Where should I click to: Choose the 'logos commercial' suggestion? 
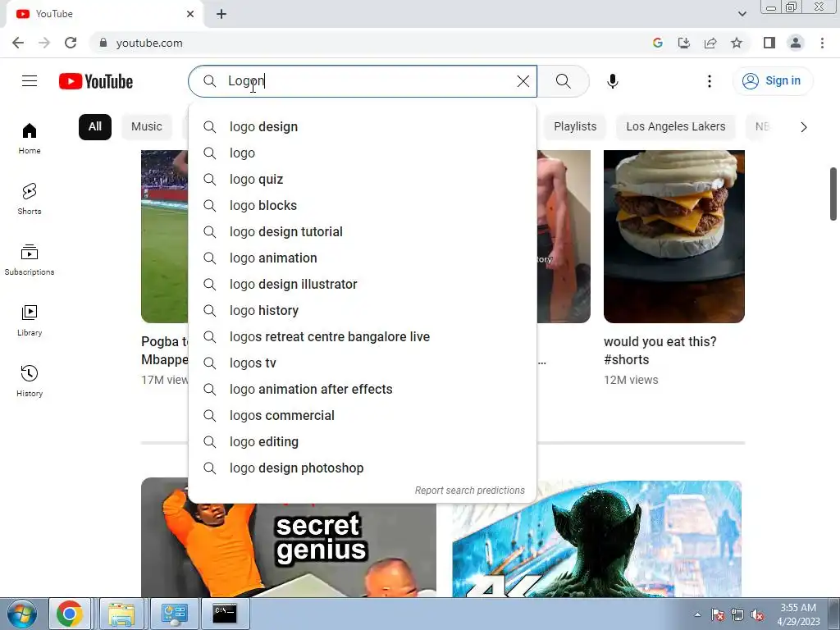coord(363,416)
